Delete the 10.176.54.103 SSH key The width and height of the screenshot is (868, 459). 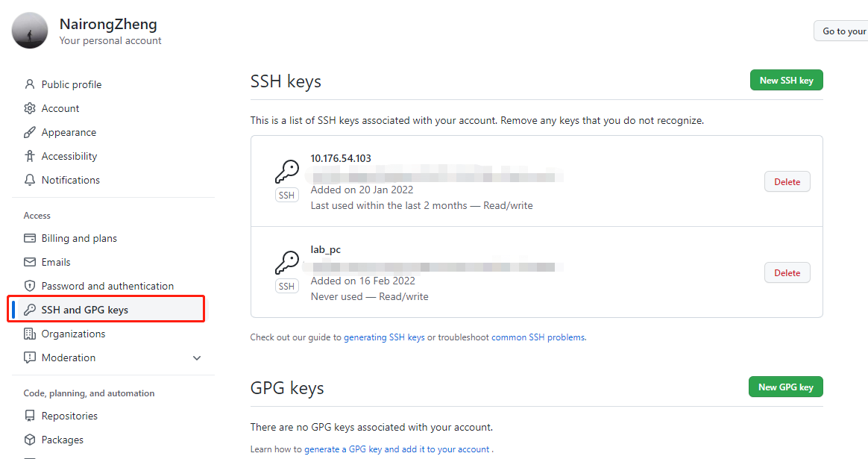pos(787,182)
